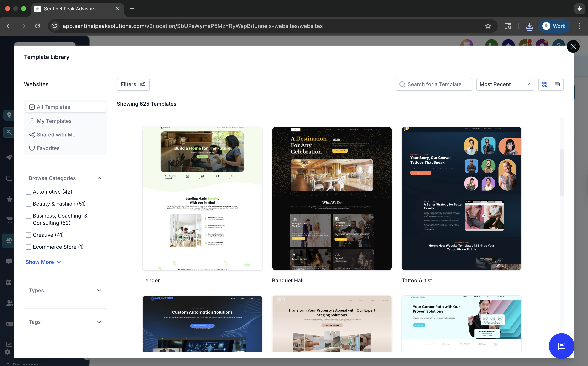Open the star reputation sidebar icon
This screenshot has height=366, width=588.
9,199
